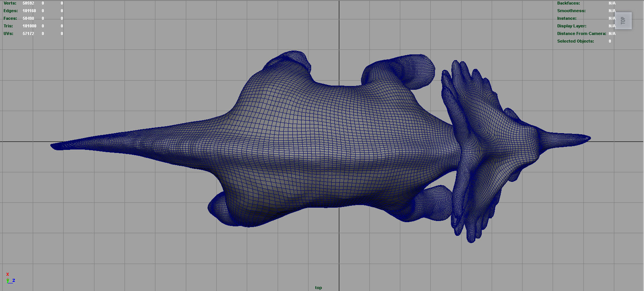Click the edge count value 101160
Screen dimensions: 644x291
pyautogui.click(x=29, y=11)
